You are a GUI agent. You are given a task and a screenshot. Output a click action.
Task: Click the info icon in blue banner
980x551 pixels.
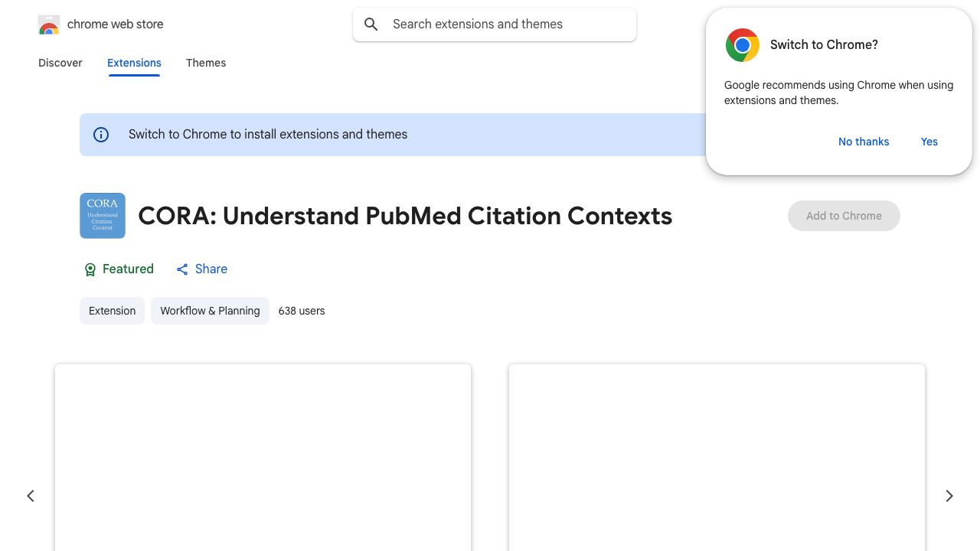(101, 135)
